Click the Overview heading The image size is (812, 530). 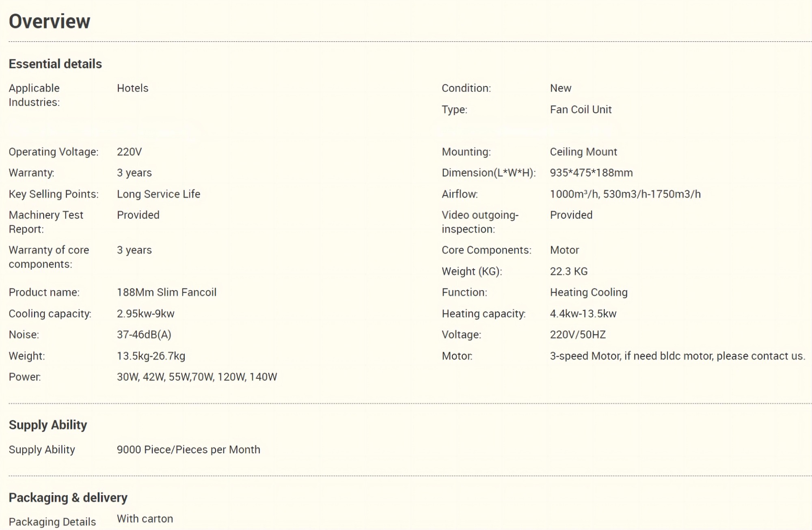pos(49,21)
